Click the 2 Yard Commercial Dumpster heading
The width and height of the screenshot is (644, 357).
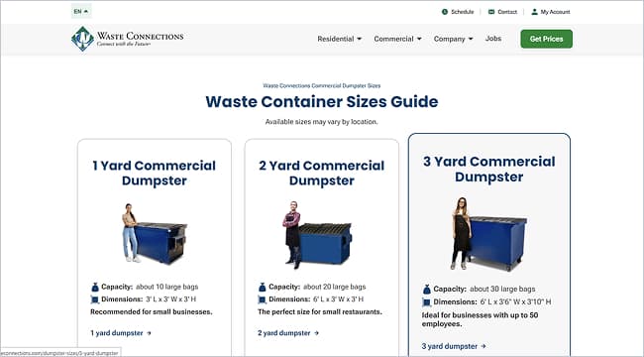tap(322, 174)
